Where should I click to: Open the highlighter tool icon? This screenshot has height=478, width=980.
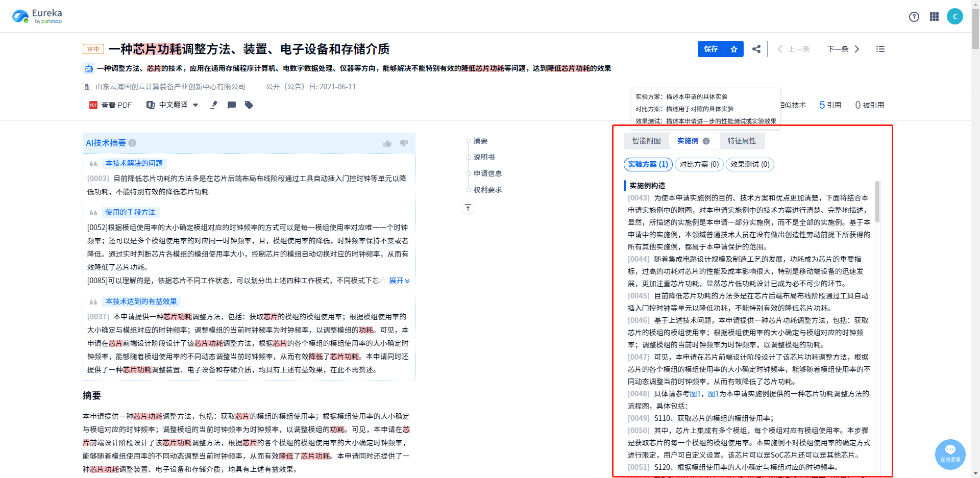pos(214,105)
